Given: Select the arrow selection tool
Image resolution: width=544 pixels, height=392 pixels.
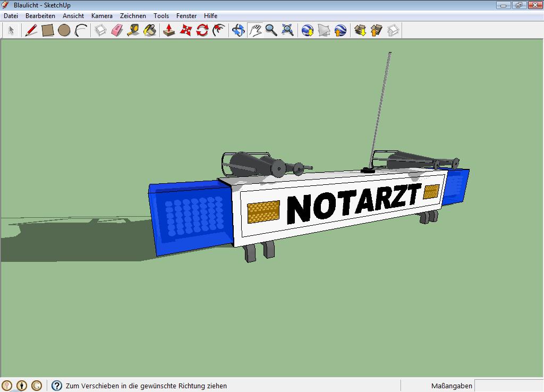Looking at the screenshot, I should tap(11, 30).
